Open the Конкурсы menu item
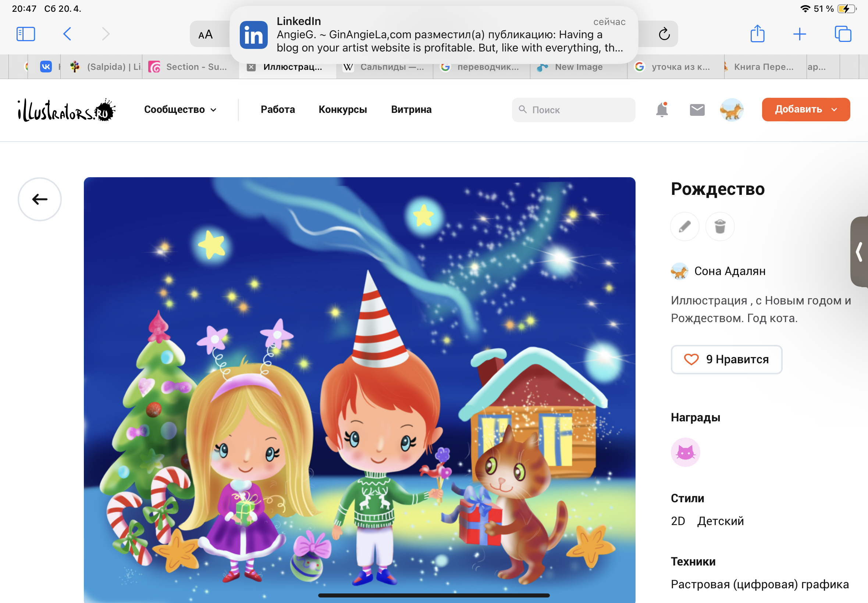The height and width of the screenshot is (603, 868). click(x=342, y=110)
